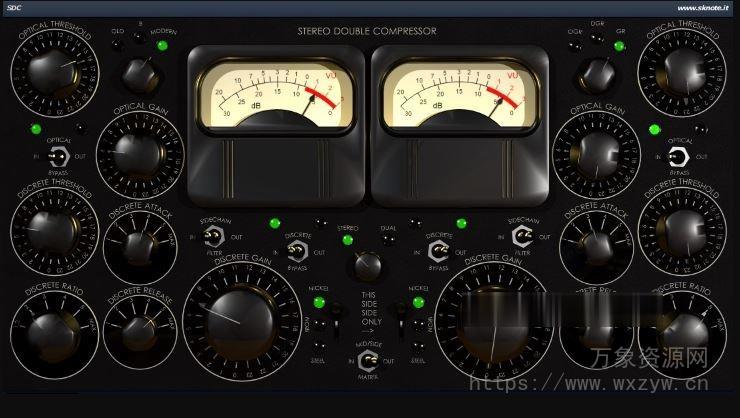Click the right VU meter display
This screenshot has width=740, height=418.
pos(459,96)
